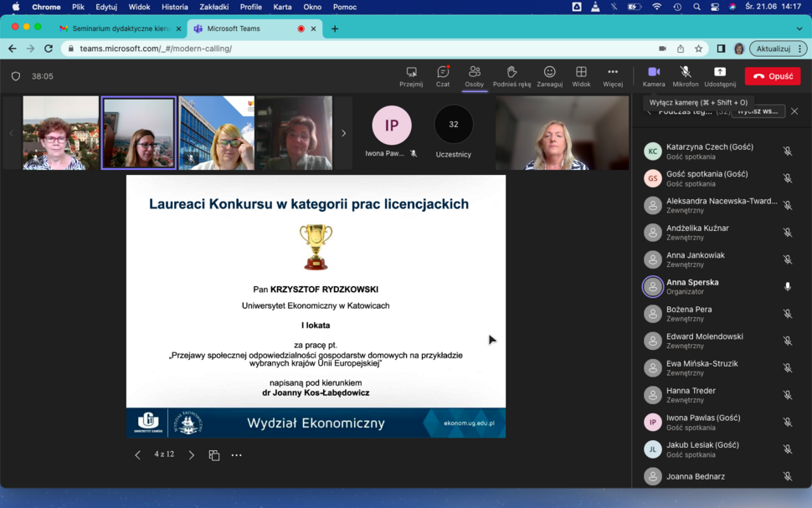Open the Zakładki menu in menu bar
The image size is (812, 508).
pyautogui.click(x=214, y=7)
